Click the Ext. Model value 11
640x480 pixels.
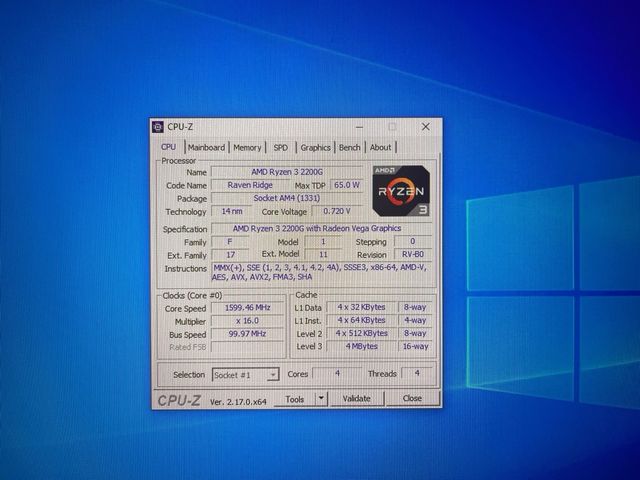tap(323, 254)
